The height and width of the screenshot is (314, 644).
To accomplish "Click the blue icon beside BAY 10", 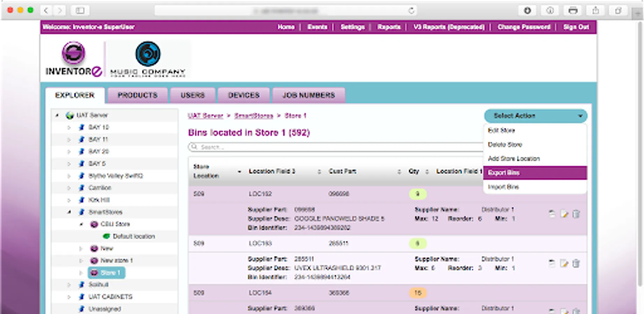I will [82, 127].
